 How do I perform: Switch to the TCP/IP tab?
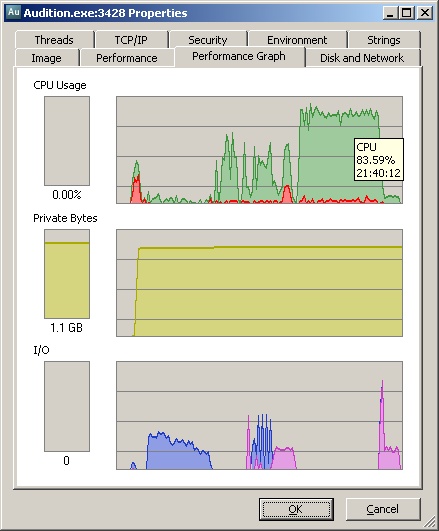click(131, 40)
